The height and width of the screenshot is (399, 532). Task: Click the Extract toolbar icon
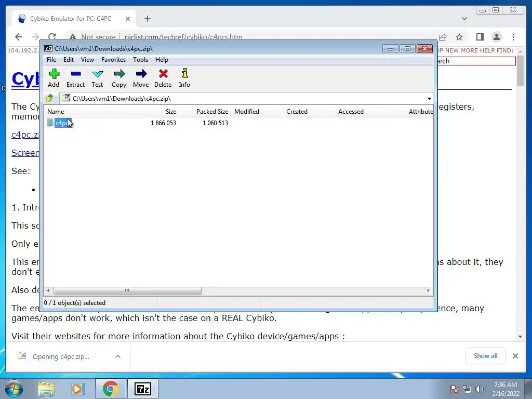(75, 78)
